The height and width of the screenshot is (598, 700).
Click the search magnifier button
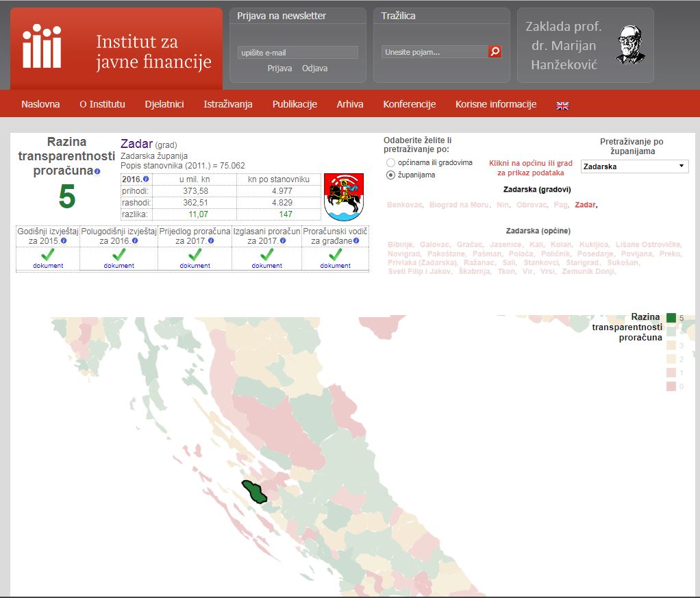[495, 52]
